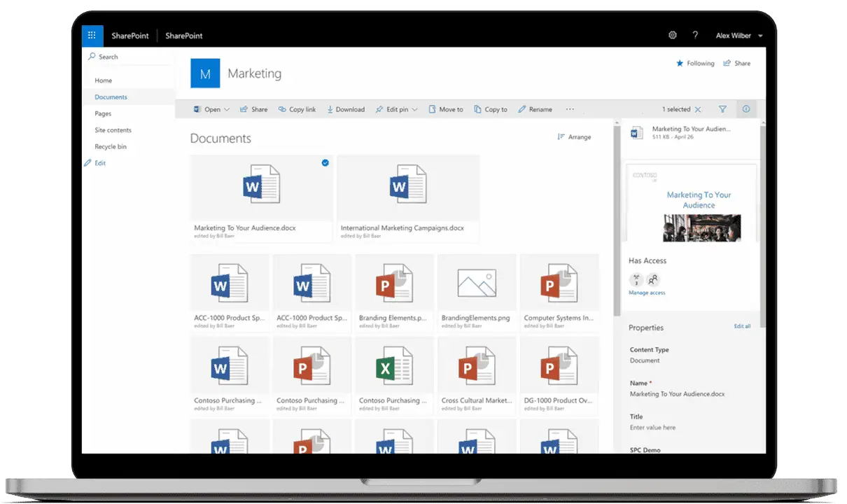Open first ACC-1000 Product Sp Word file
The width and height of the screenshot is (847, 504).
coord(230,293)
